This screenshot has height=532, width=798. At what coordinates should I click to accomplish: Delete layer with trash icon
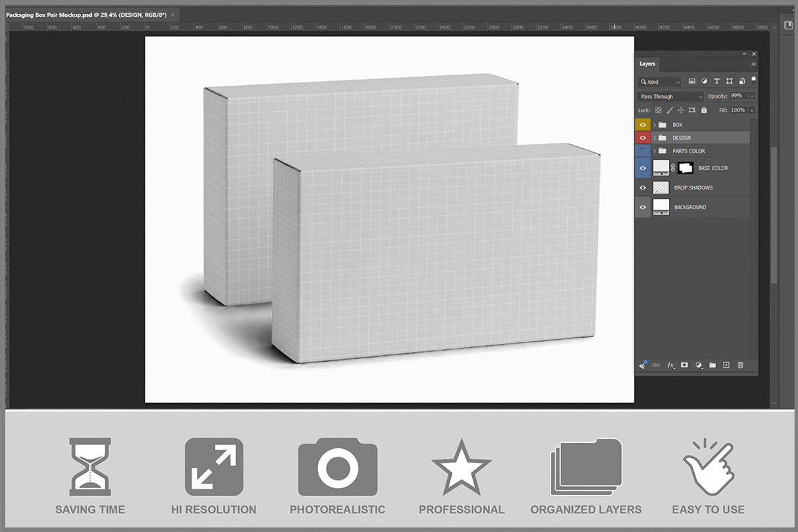[x=740, y=365]
